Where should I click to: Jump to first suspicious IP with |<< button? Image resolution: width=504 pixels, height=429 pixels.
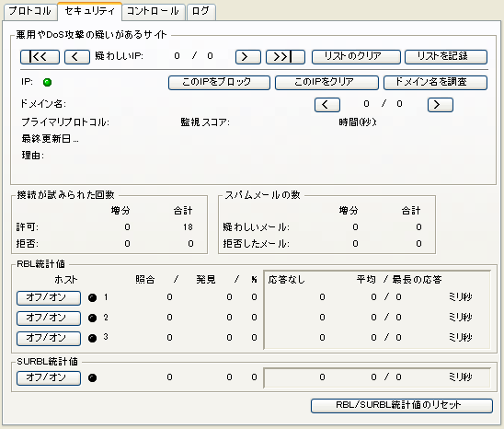pos(40,57)
